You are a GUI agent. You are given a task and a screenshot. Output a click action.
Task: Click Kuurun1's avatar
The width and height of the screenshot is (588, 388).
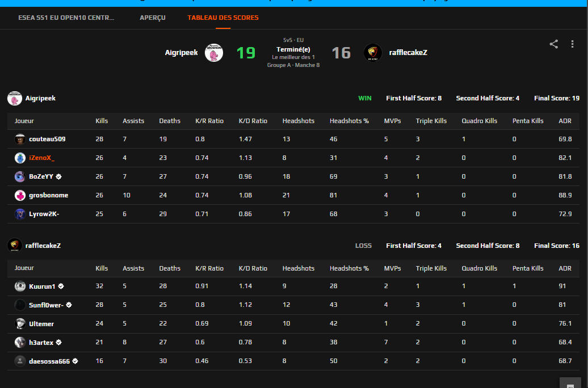(20, 286)
